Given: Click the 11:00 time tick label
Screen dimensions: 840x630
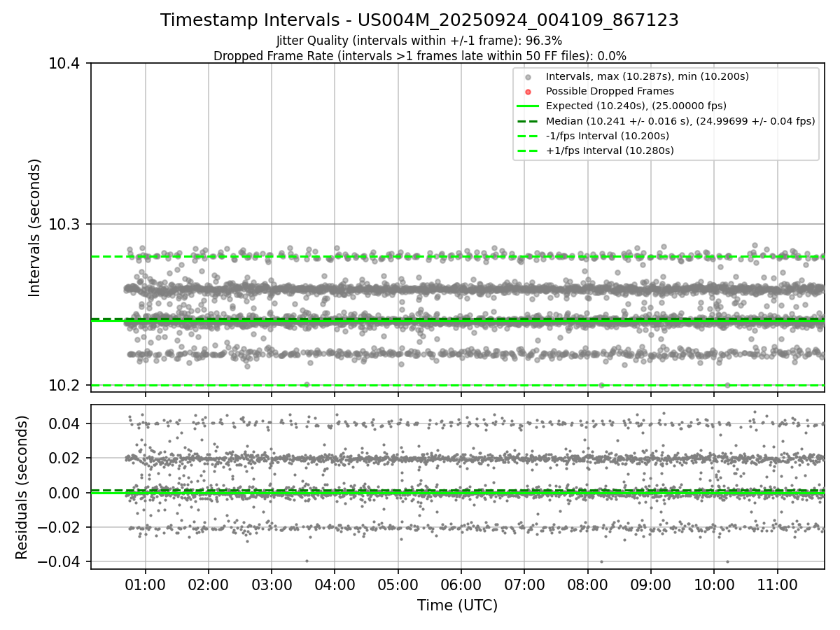Looking at the screenshot, I should point(777,584).
